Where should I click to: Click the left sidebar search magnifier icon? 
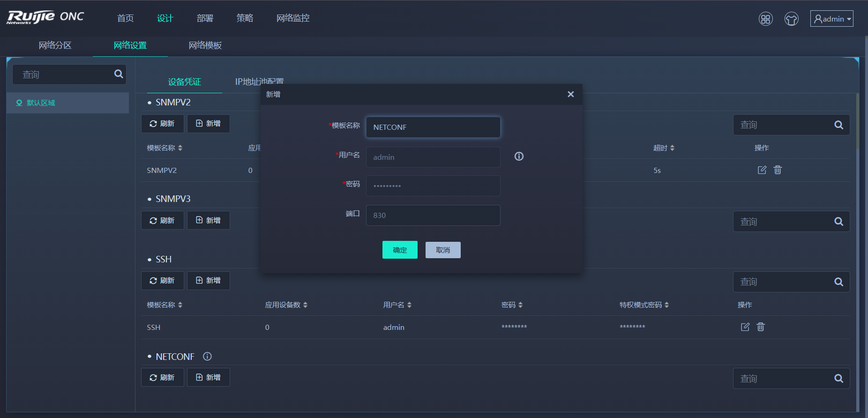(x=119, y=74)
